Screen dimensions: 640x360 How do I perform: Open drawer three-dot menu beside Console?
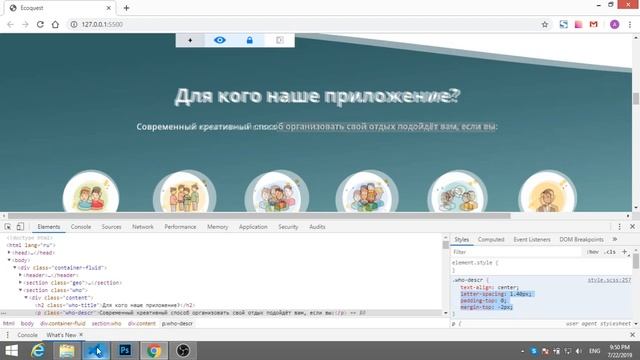click(7, 335)
